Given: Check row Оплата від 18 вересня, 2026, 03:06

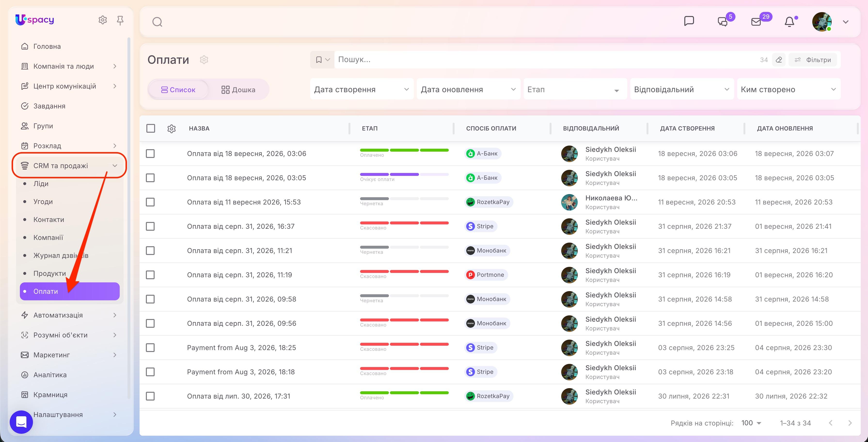Looking at the screenshot, I should point(150,154).
